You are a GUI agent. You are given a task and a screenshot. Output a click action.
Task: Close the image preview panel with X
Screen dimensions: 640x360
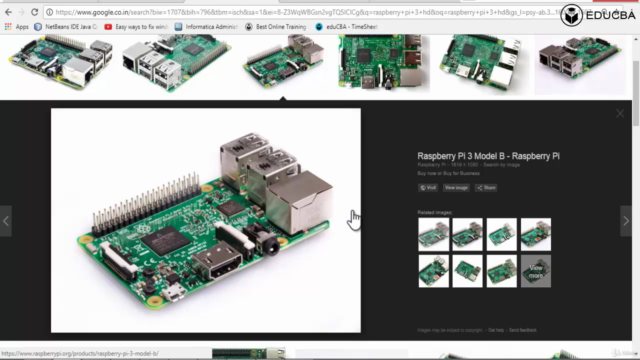(x=620, y=113)
